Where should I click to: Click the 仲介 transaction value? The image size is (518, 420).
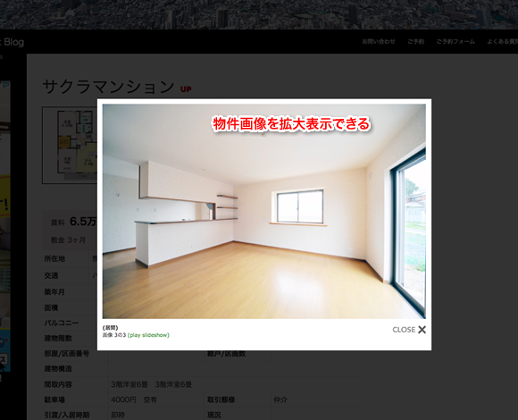click(x=280, y=399)
